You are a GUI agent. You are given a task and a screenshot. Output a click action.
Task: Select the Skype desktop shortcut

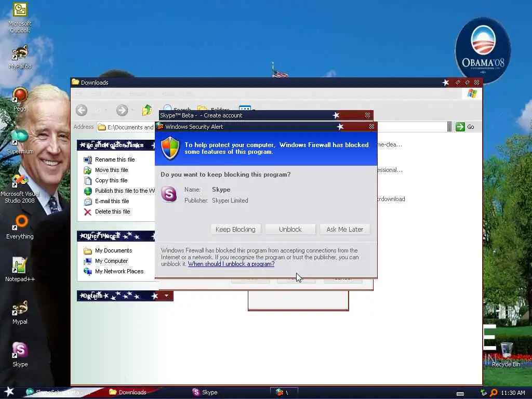pos(20,354)
